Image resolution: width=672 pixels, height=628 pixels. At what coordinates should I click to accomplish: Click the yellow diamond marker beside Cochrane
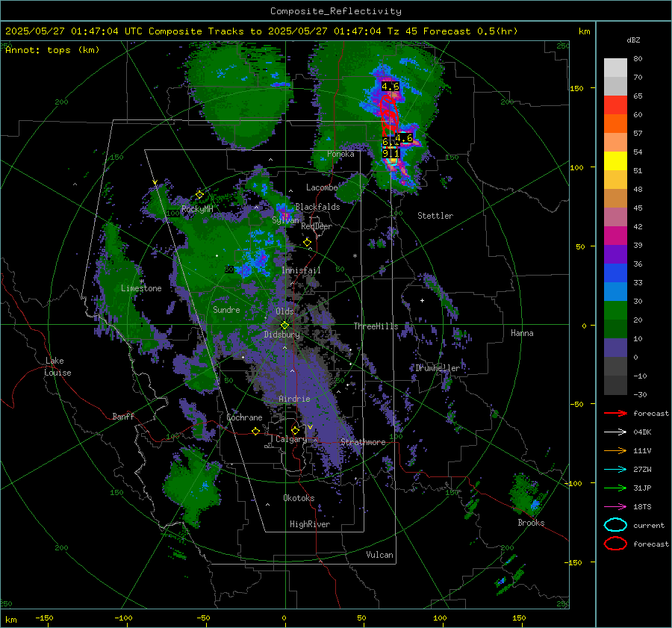point(255,432)
